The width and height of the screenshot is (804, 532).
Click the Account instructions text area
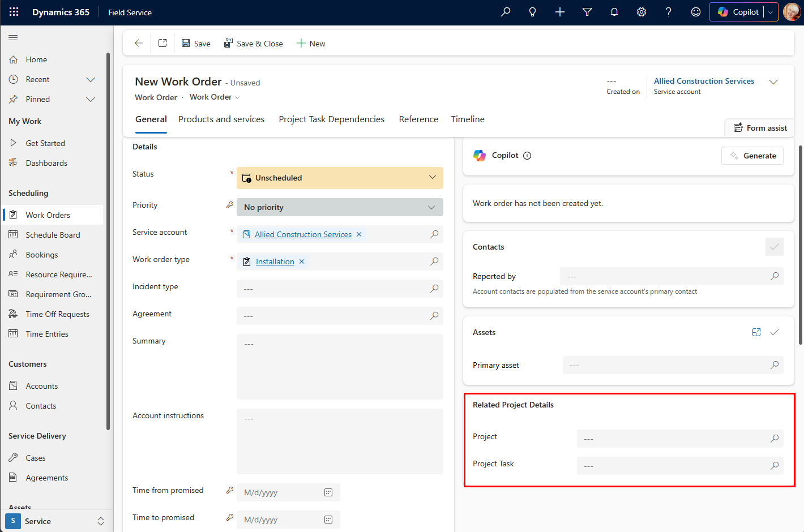pos(340,441)
